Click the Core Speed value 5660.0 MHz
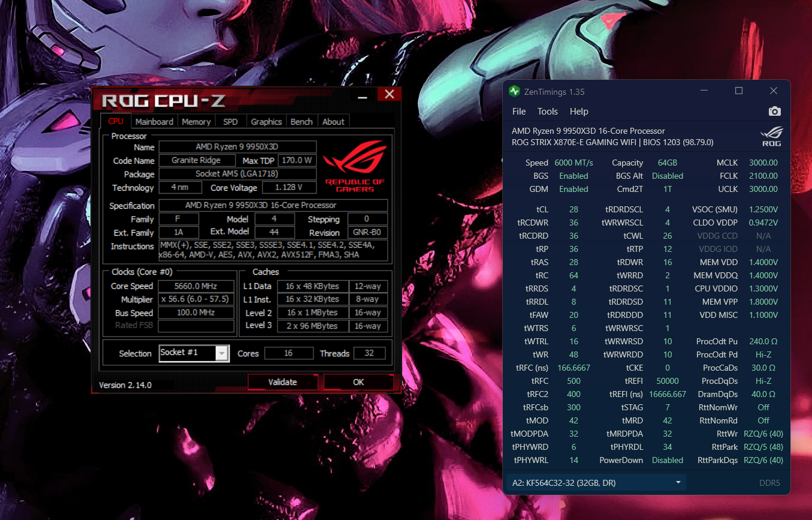Screen dimensions: 812x520 (x=196, y=286)
